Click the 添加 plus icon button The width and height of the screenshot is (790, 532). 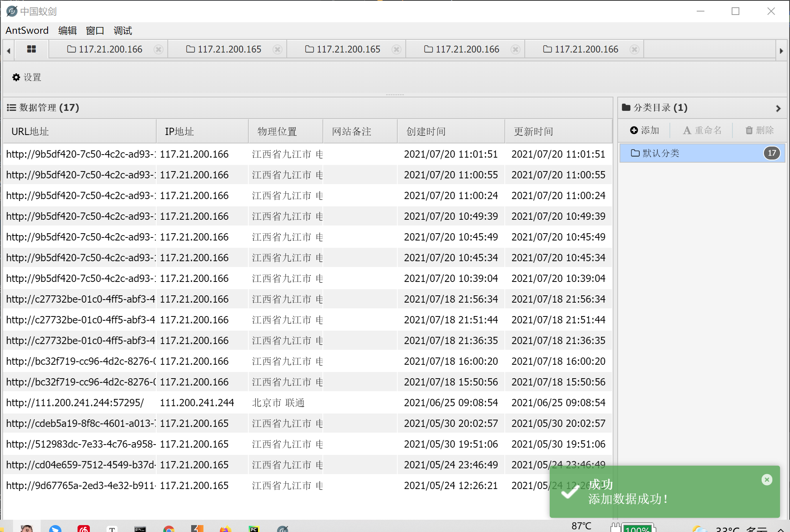click(x=645, y=130)
